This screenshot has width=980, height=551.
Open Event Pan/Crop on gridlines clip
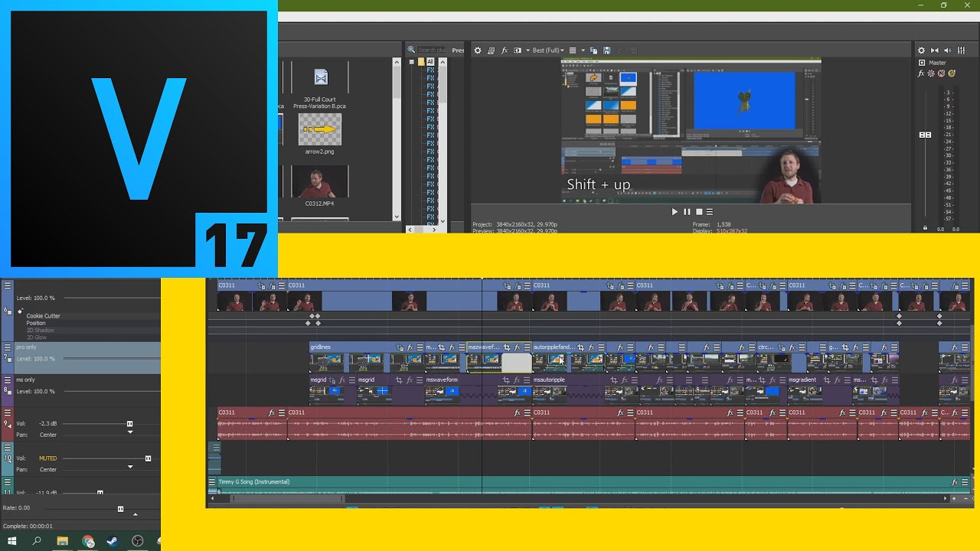[x=400, y=347]
